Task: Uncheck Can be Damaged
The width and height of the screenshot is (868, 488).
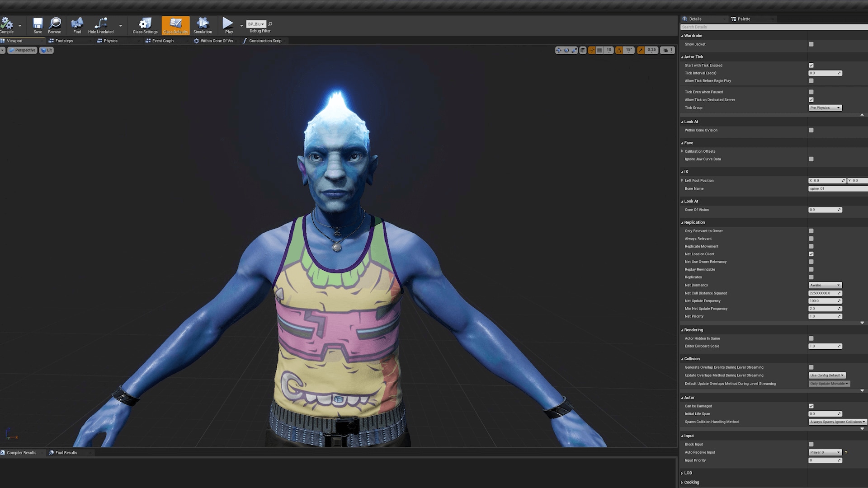Action: (x=811, y=406)
